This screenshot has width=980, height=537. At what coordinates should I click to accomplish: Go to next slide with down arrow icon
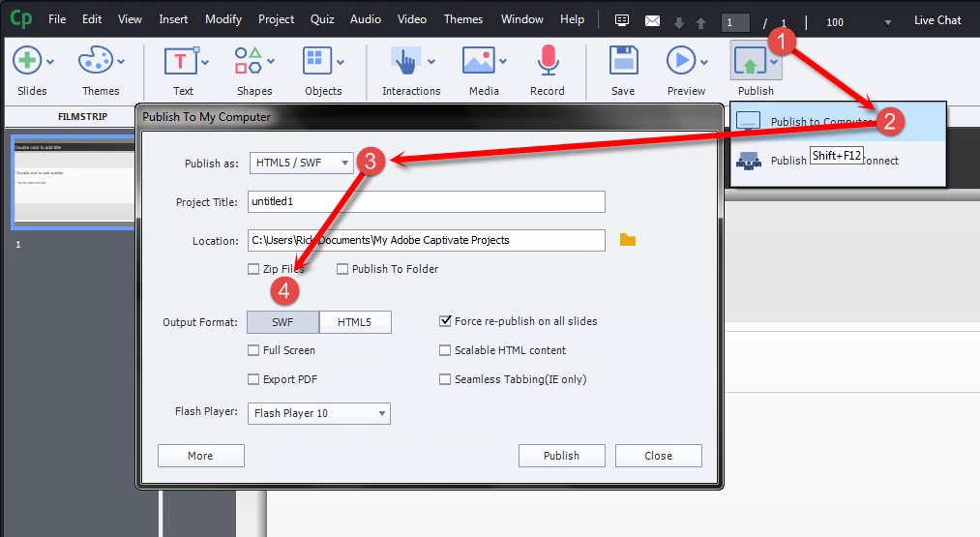point(679,23)
